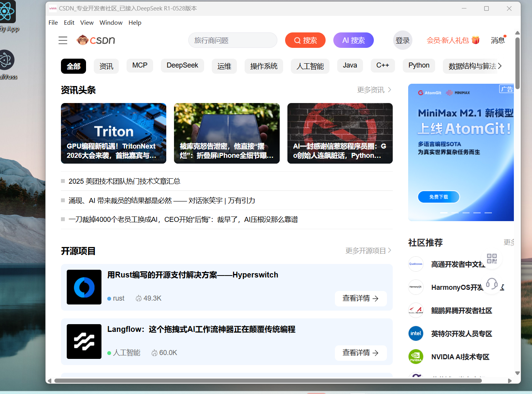This screenshot has height=394, width=532.
Task: Open the MiniMax M2.1 AtomGit ad banner
Action: point(461,152)
